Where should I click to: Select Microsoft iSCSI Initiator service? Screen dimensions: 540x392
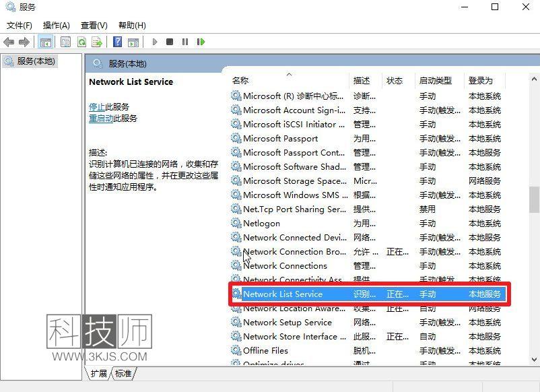coord(367,125)
